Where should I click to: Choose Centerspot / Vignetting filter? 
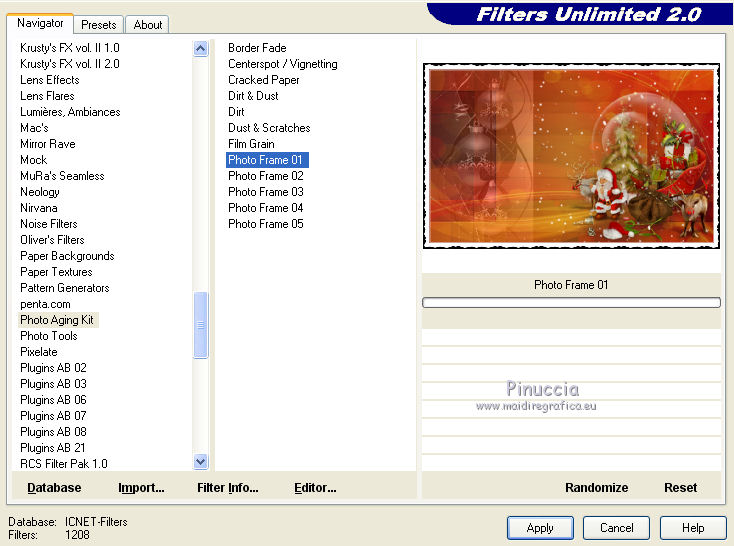pyautogui.click(x=283, y=64)
